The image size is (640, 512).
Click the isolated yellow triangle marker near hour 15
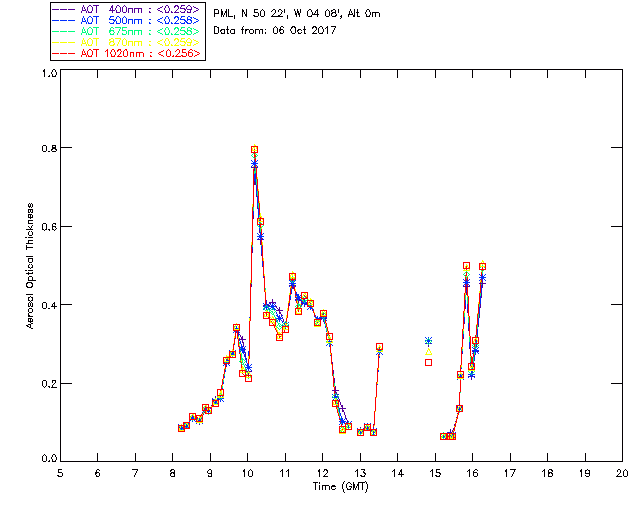[x=428, y=352]
